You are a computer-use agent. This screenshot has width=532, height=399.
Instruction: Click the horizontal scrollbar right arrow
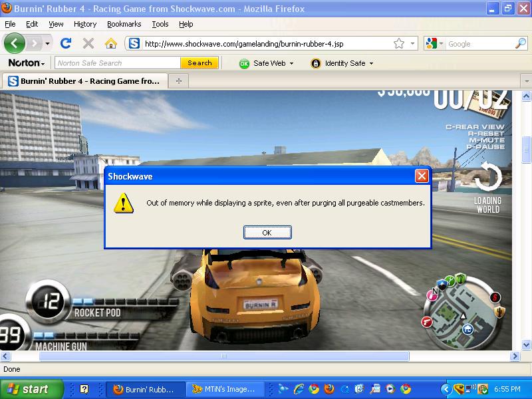[515, 356]
